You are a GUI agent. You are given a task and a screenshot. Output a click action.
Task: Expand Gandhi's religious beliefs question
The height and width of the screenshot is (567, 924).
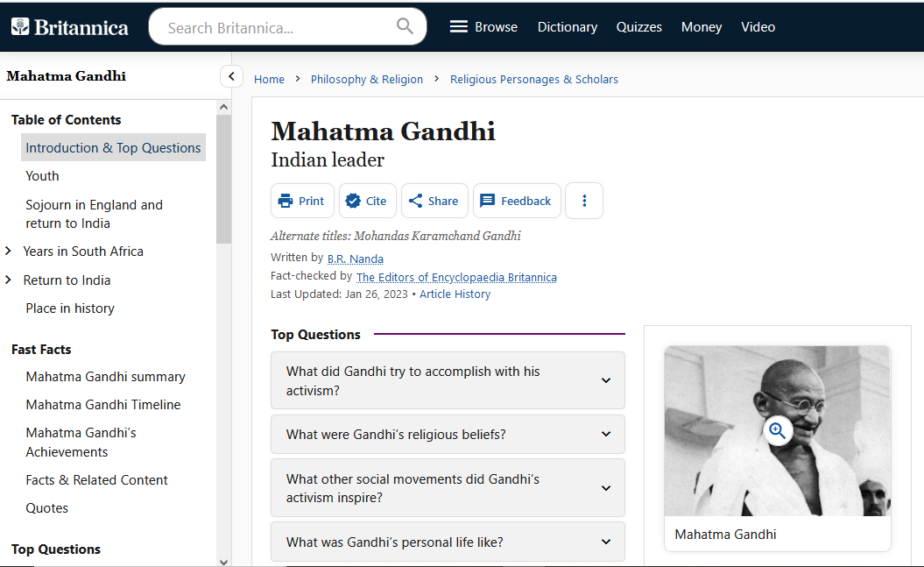pos(448,435)
